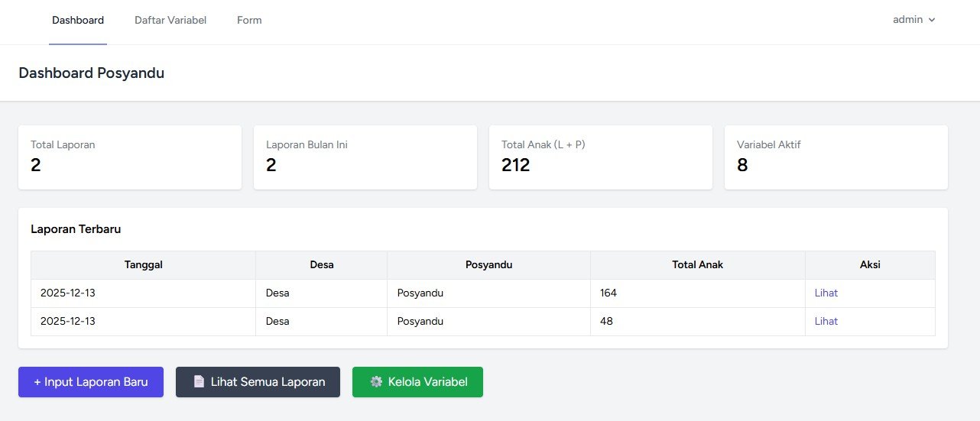
Task: Go to the Form tab
Action: click(x=249, y=21)
